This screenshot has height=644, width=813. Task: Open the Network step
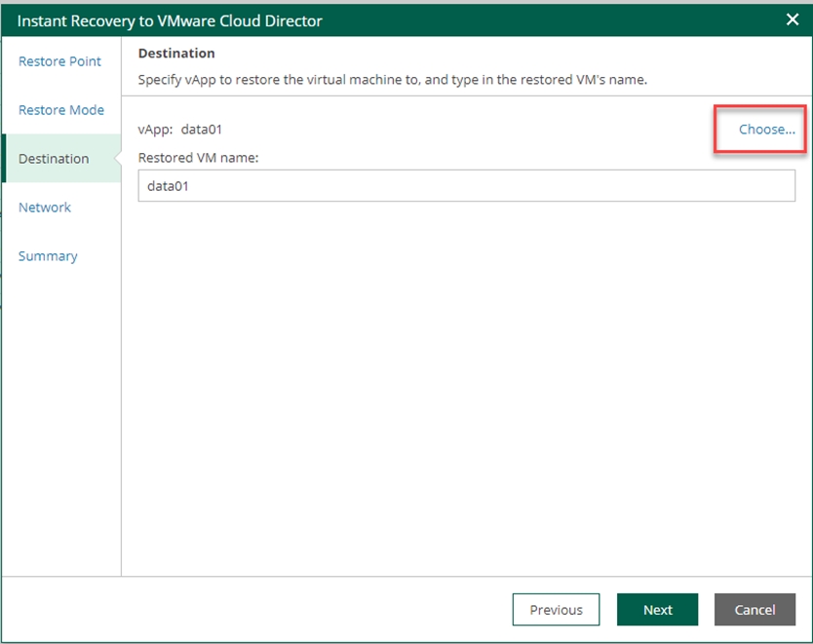pos(45,208)
